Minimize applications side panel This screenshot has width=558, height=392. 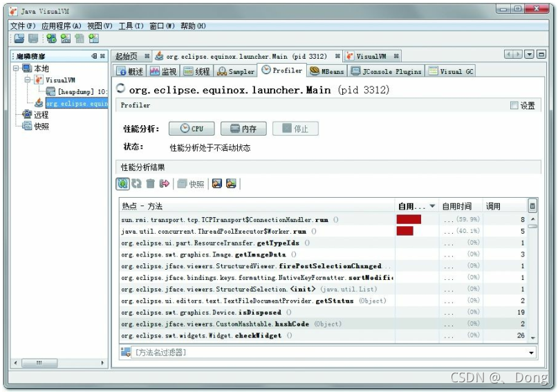(x=94, y=56)
